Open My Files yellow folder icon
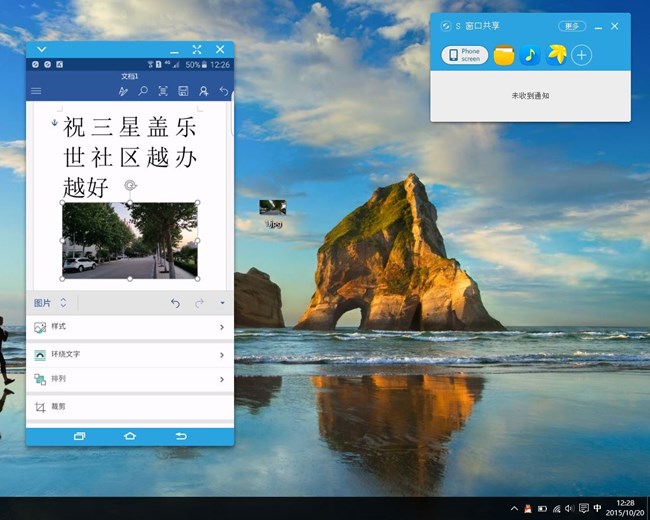This screenshot has width=650, height=520. coord(504,56)
